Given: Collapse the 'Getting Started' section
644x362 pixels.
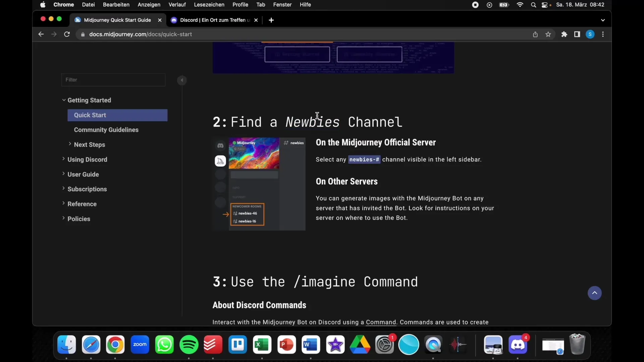Looking at the screenshot, I should coord(64,100).
